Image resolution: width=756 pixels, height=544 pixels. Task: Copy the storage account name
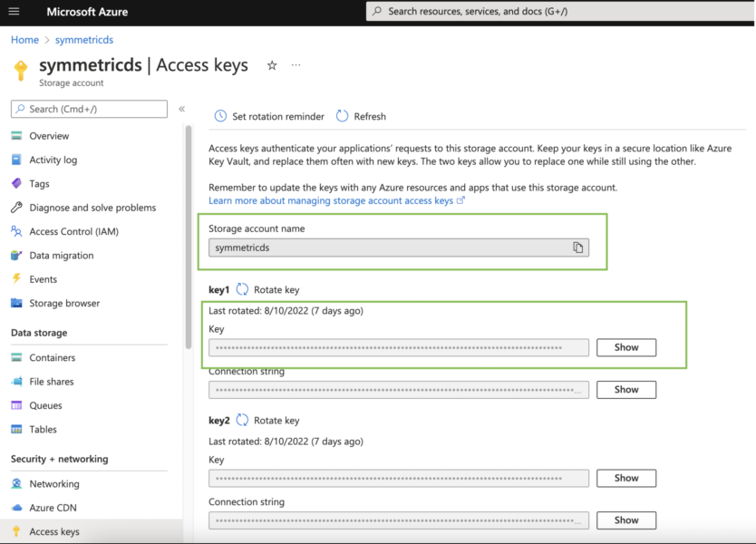pyautogui.click(x=578, y=247)
